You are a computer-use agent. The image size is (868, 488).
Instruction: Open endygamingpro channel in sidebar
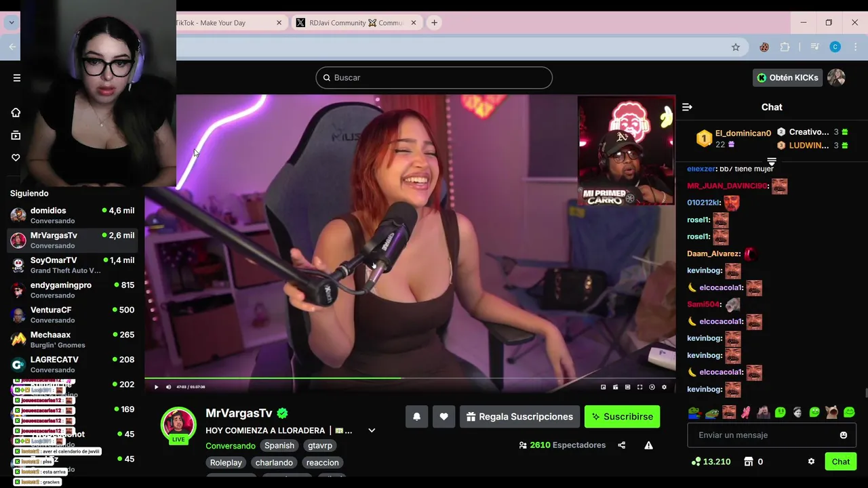coord(72,290)
